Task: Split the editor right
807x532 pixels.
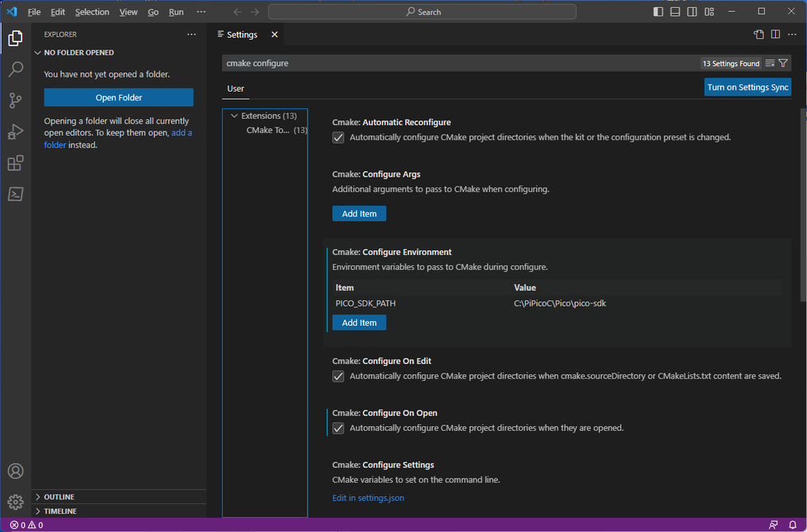Action: tap(776, 34)
